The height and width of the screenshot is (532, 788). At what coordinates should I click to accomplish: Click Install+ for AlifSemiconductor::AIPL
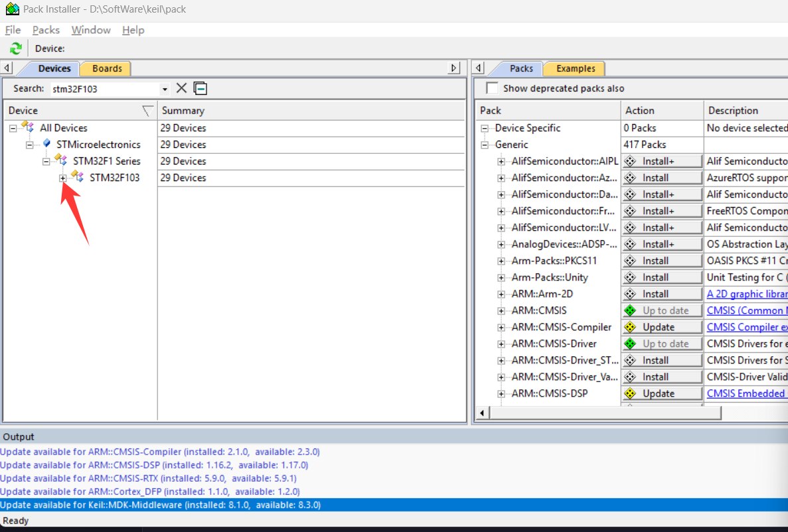tap(662, 161)
